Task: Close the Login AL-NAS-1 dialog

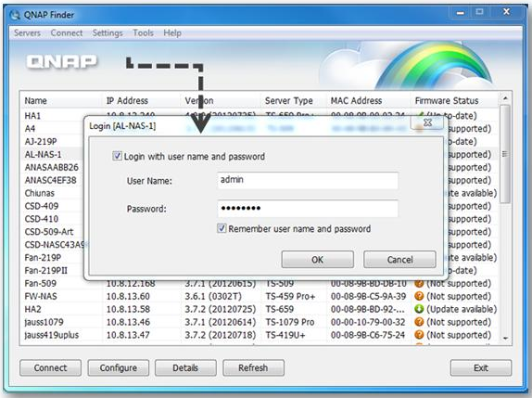Action: [427, 122]
